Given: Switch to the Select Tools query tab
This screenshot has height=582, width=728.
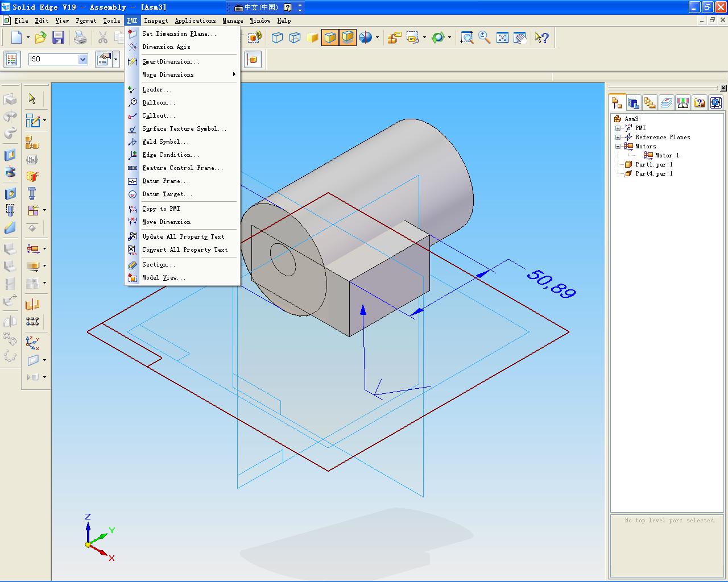Looking at the screenshot, I should pyautogui.click(x=700, y=103).
